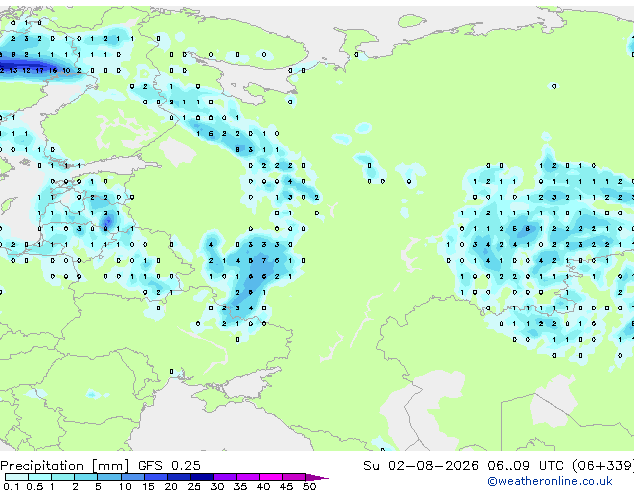Click the 'Precipitation [mm]' title label
Image resolution: width=634 pixels, height=490 pixels.
coord(65,466)
